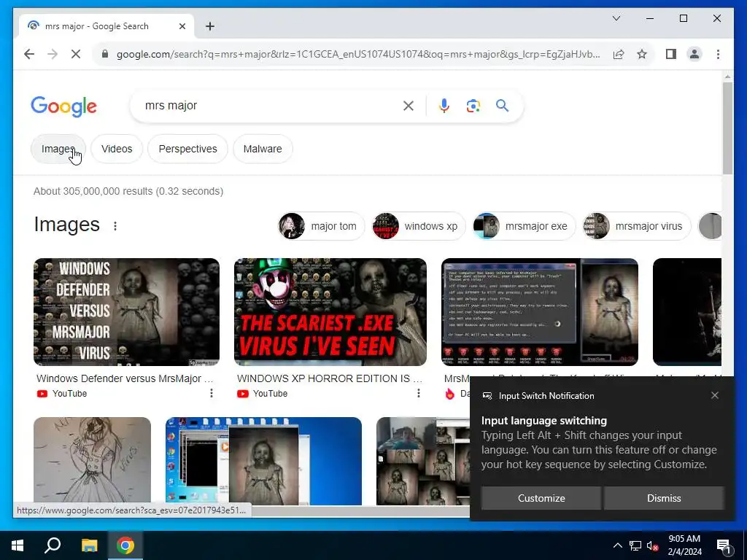747x560 pixels.
Task: Click Customize in input notification
Action: (x=541, y=498)
